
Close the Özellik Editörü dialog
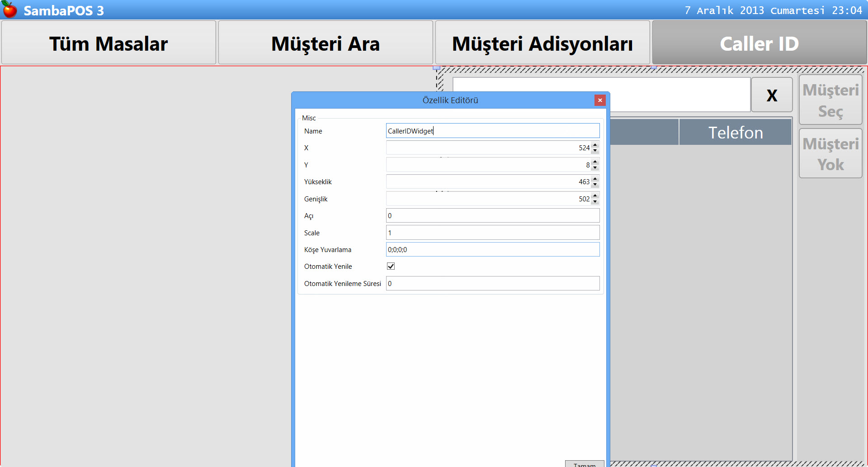[x=600, y=100]
